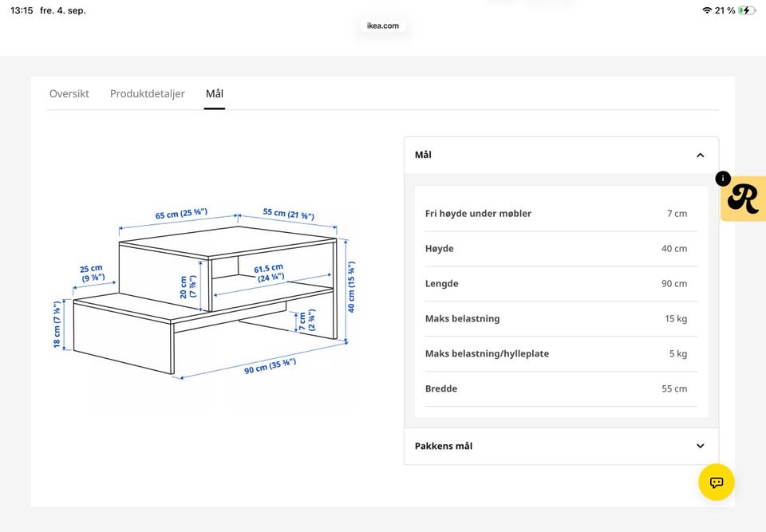Open the coffee table dimension drawing

pos(205,293)
